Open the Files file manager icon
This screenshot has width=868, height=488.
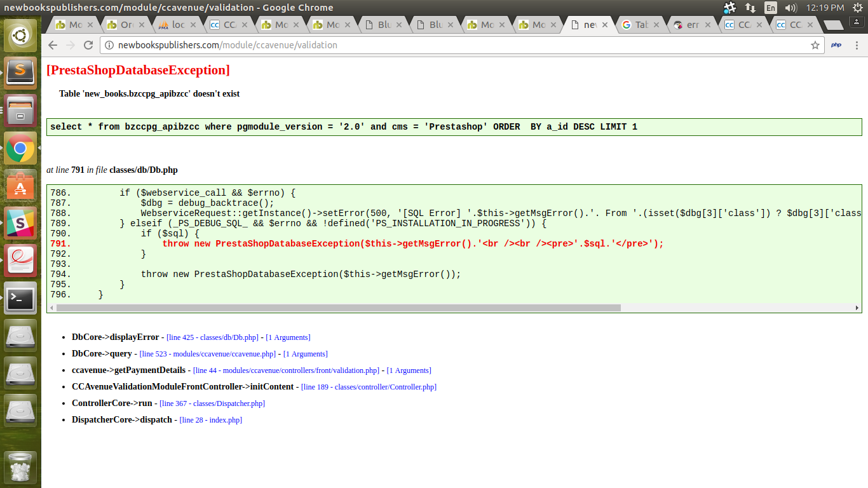coord(20,111)
